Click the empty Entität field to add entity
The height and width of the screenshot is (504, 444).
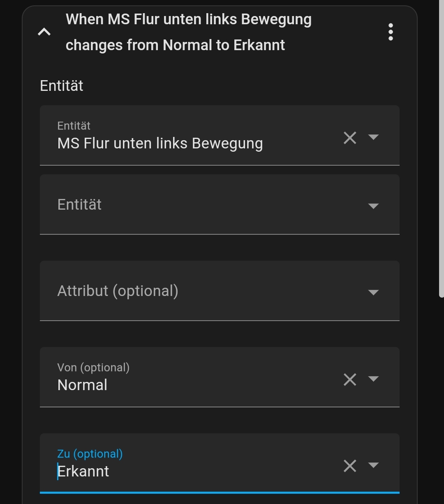point(197,205)
